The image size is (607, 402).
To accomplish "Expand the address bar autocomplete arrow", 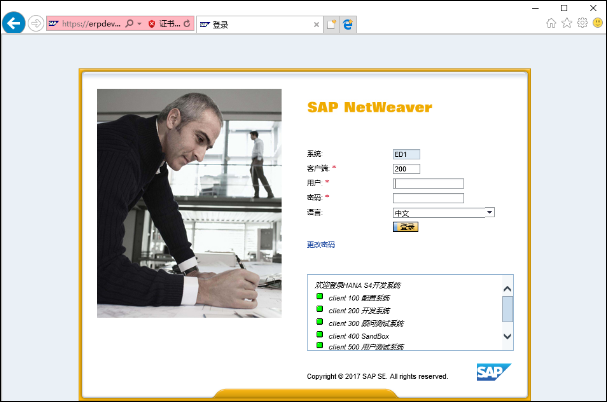I will [139, 24].
